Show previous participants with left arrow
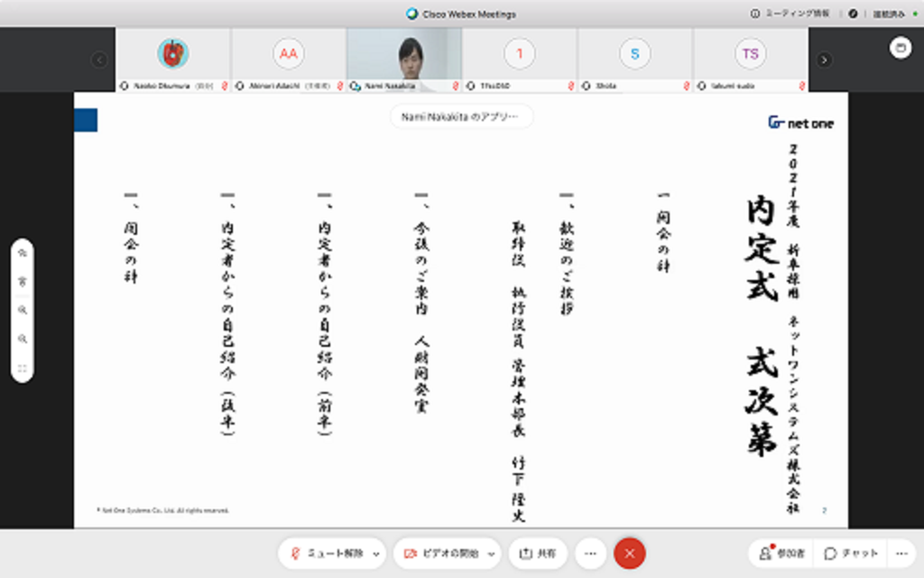 [x=99, y=60]
